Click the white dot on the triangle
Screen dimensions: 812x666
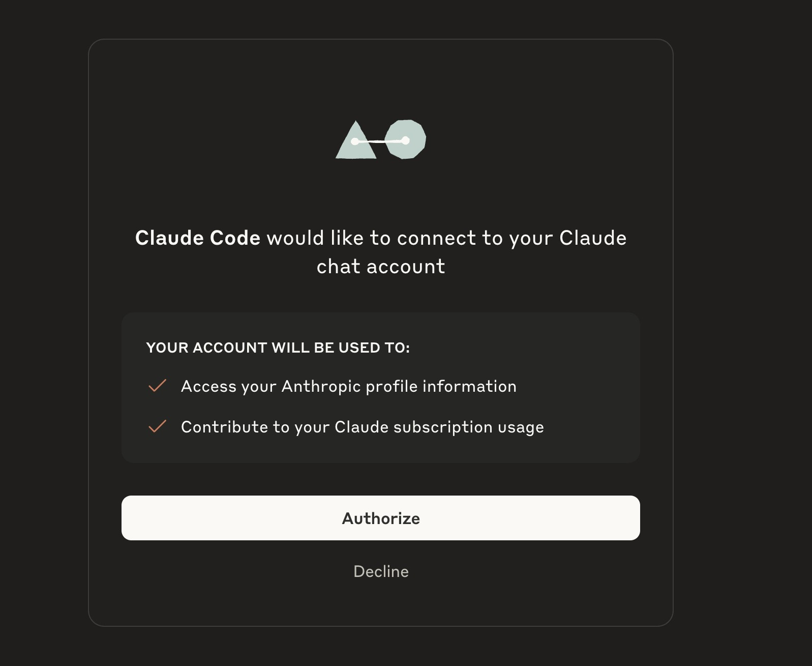[x=355, y=141]
